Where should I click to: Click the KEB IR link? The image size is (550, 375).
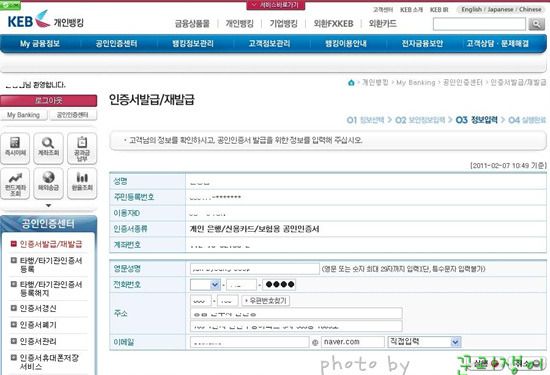439,10
